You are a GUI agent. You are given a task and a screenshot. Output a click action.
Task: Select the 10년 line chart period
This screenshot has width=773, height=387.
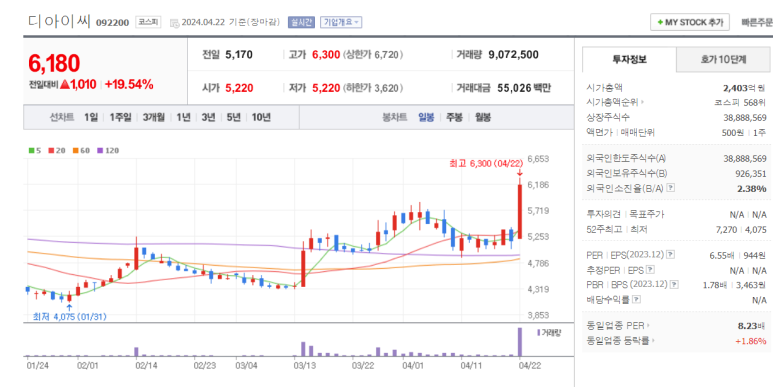[x=261, y=117]
